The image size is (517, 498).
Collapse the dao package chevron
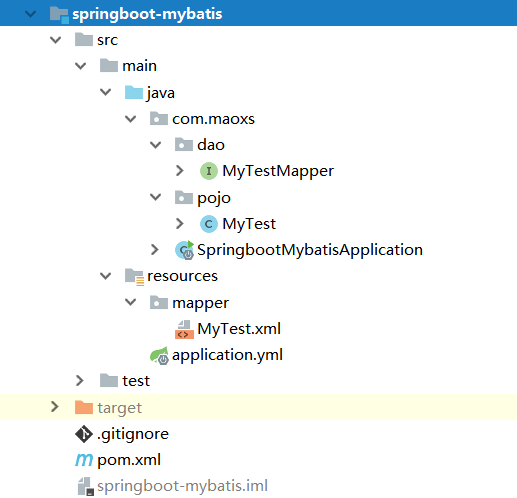pos(155,145)
